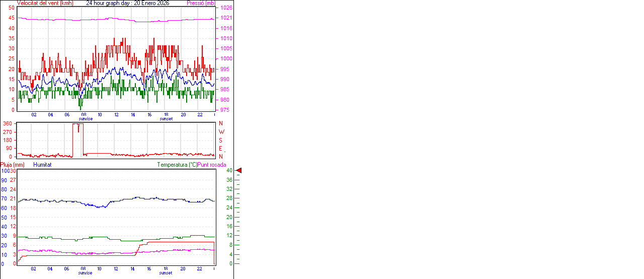Click the 50 value on wind speed axis
This screenshot has width=644, height=279.
point(12,8)
